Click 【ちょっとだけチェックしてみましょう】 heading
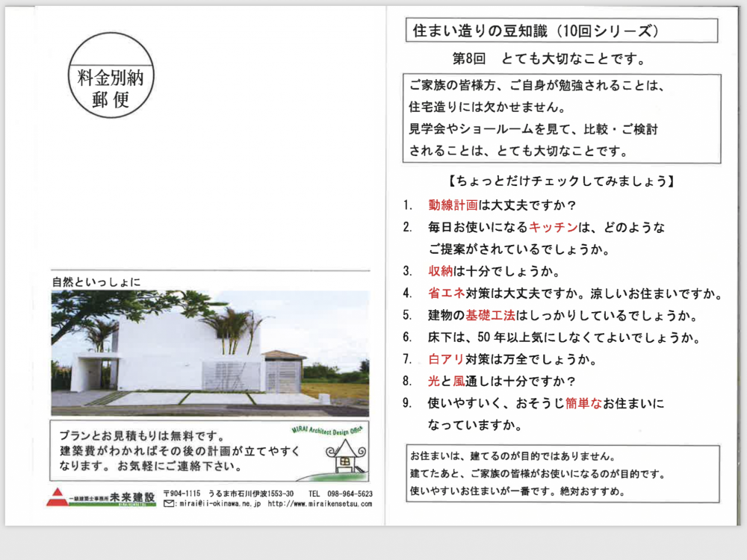This screenshot has height=560, width=747. coord(561,181)
